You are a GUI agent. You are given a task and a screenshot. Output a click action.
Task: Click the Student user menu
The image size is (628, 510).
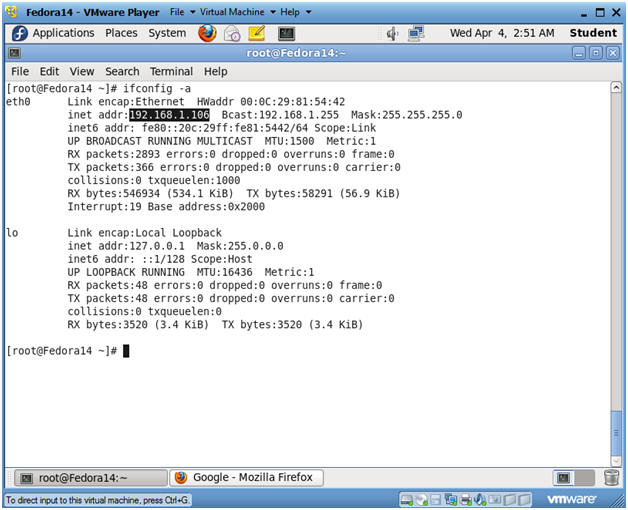[593, 33]
